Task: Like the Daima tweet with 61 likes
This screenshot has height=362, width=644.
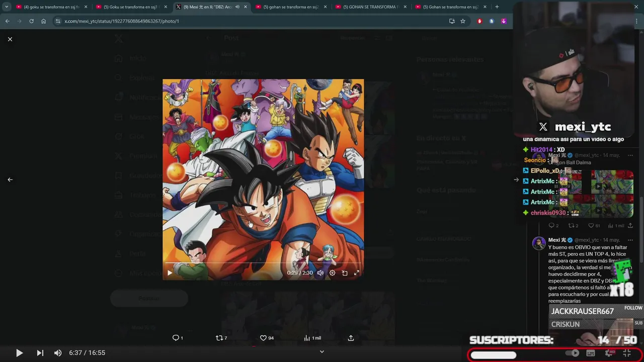Action: [x=594, y=226]
